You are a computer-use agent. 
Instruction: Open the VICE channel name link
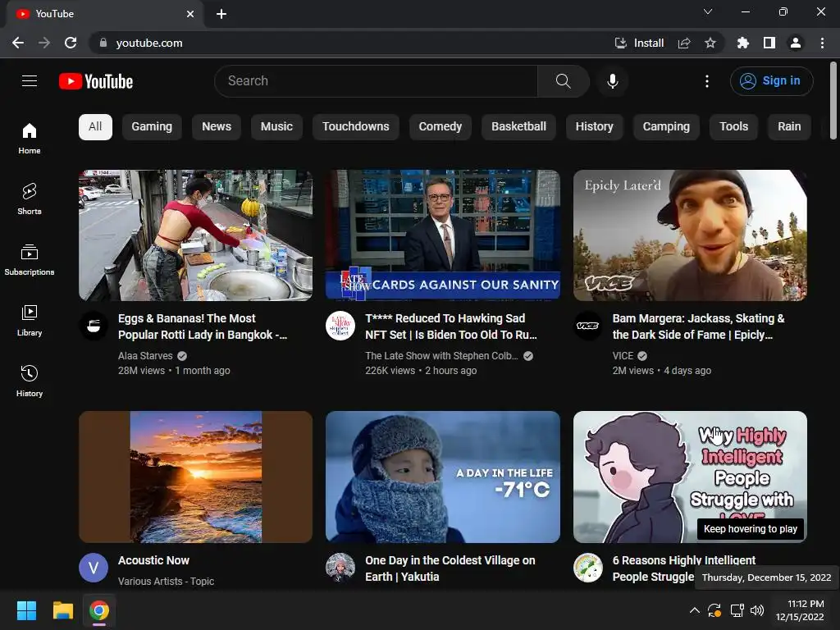[623, 356]
